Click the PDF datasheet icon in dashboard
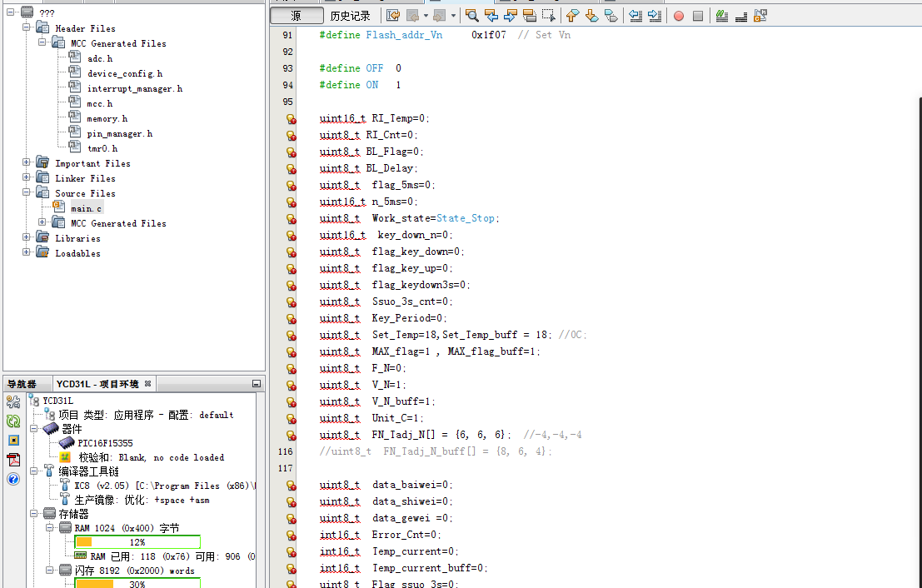The height and width of the screenshot is (588, 922). 13,460
